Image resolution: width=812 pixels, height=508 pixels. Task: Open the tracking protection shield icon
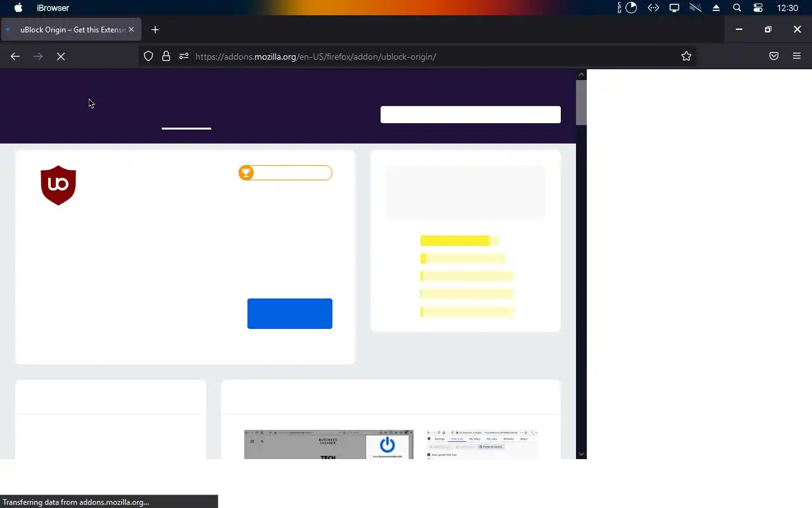coord(148,57)
